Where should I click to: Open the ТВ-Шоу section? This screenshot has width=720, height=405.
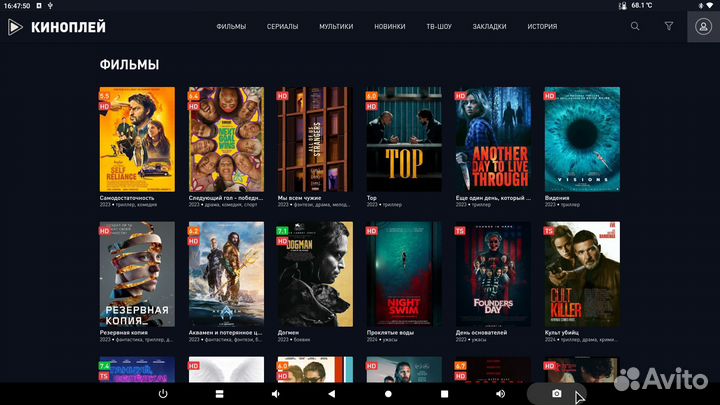[x=439, y=26]
